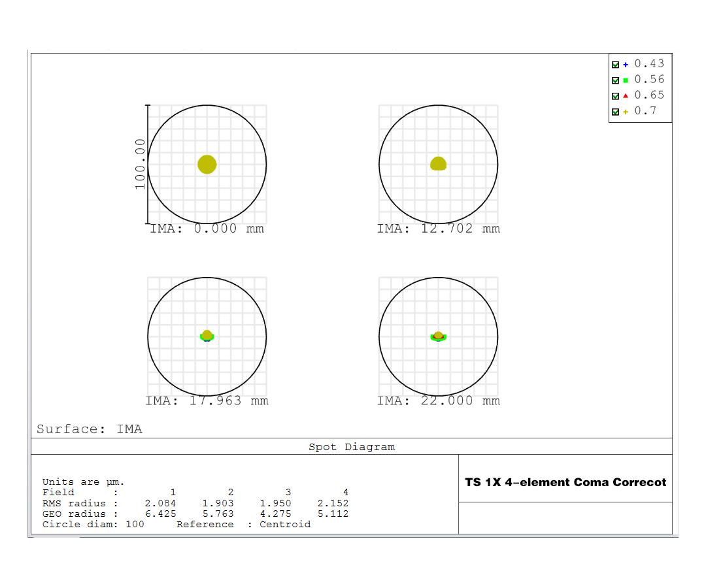Click the Spot Diagram title bar
706x588 pixels.
352,447
